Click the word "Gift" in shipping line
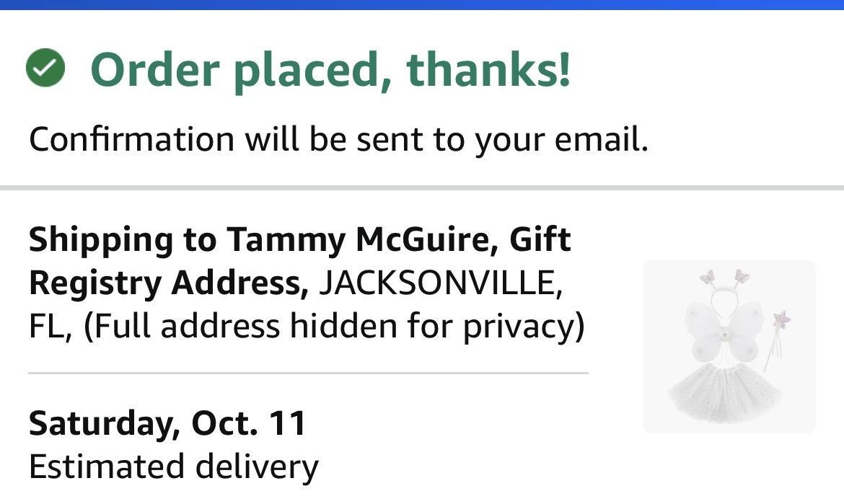Image resolution: width=844 pixels, height=504 pixels. 540,240
